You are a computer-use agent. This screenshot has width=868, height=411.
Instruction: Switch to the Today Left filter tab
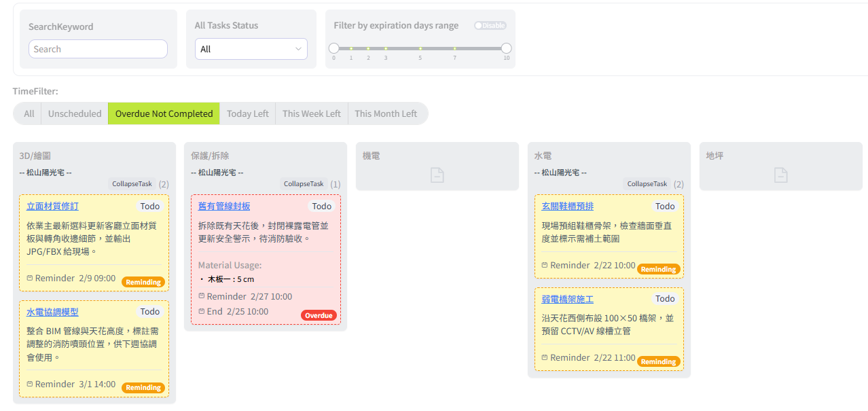[247, 113]
